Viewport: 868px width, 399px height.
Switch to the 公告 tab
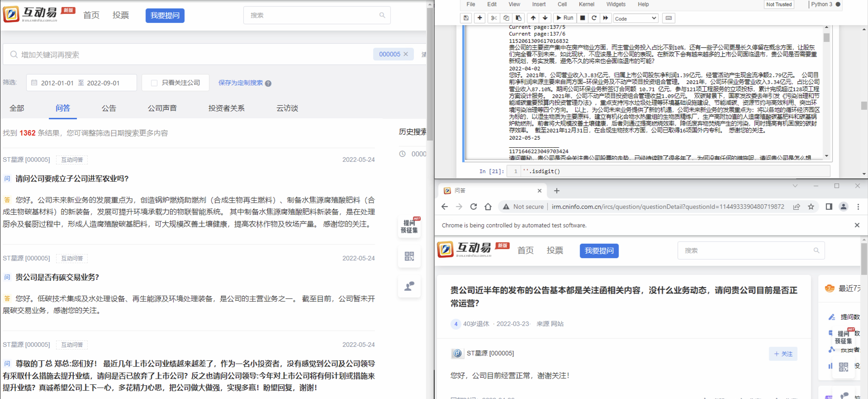pyautogui.click(x=108, y=108)
